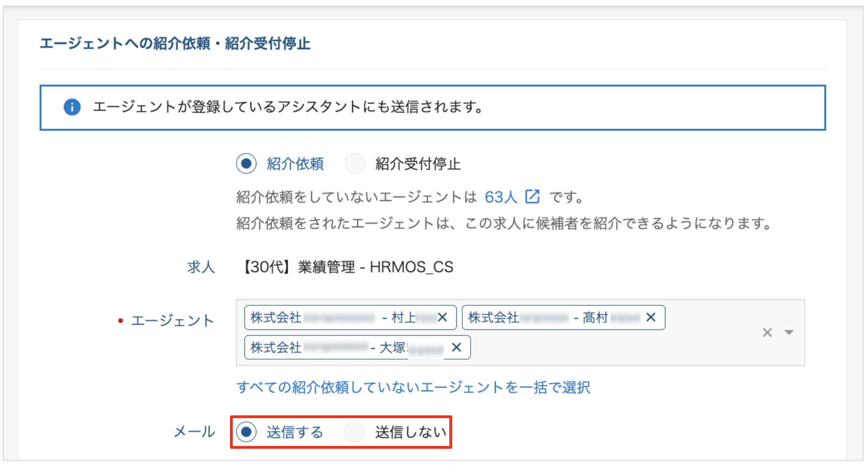Click すべての紹介依頼していないエージェントを一括で選択 link
The height and width of the screenshot is (465, 868).
click(413, 387)
